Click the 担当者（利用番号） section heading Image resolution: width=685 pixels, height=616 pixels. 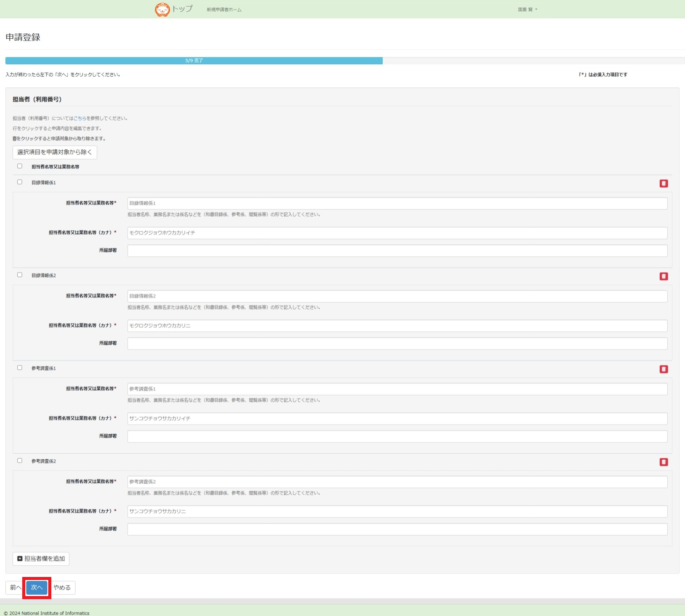pyautogui.click(x=37, y=99)
